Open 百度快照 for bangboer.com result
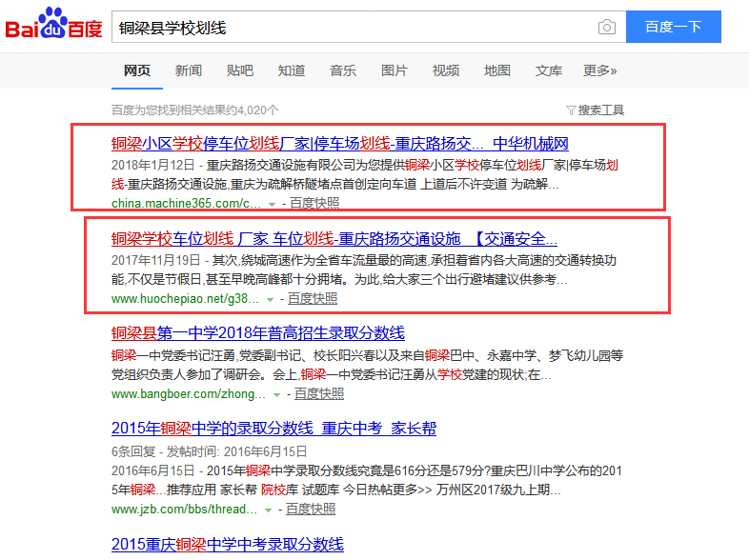Viewport: 749px width, 560px height. point(319,393)
